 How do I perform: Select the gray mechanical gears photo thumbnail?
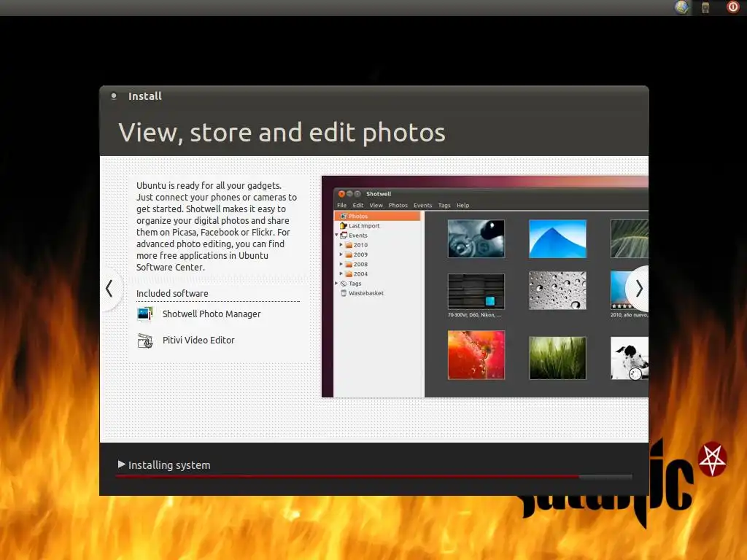click(x=476, y=238)
